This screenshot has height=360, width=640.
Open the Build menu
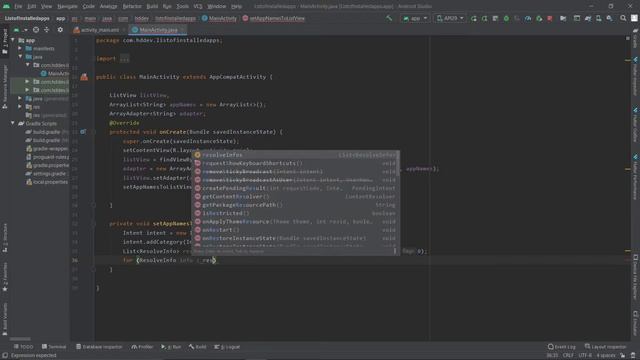point(152,6)
